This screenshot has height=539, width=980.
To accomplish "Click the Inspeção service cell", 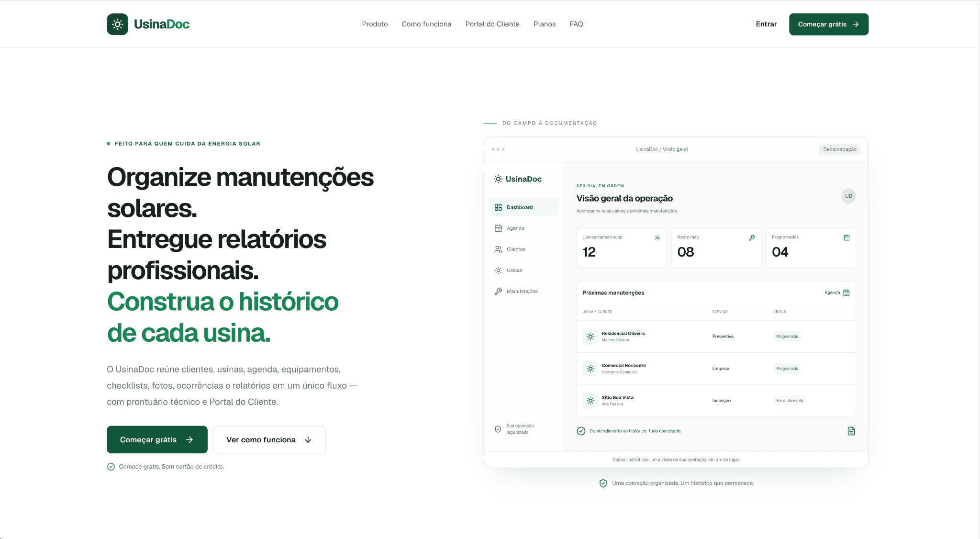I will [x=721, y=401].
